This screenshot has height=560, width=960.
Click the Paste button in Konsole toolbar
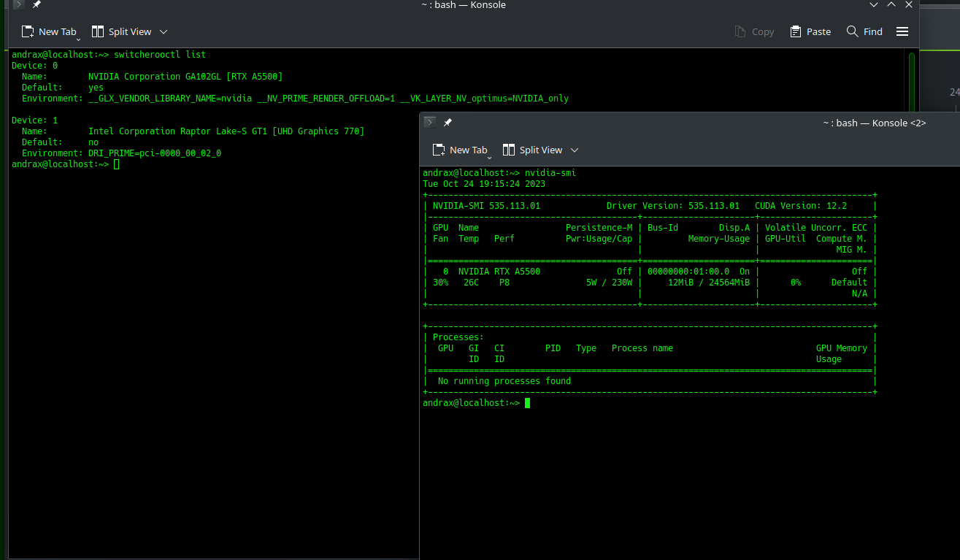[810, 31]
